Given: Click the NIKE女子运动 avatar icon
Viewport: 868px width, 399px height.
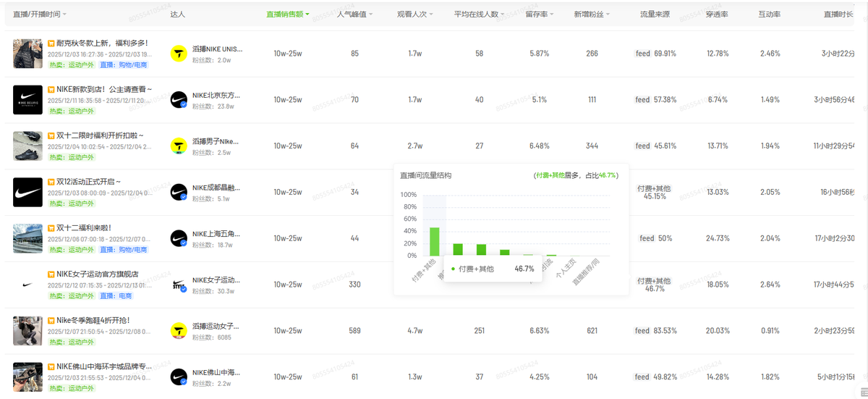Looking at the screenshot, I should pos(179,285).
